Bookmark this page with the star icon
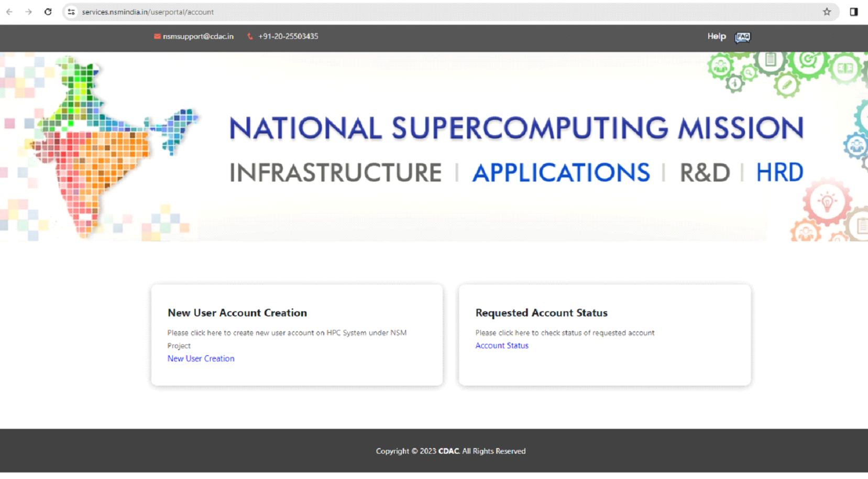This screenshot has height=479, width=868. (827, 12)
